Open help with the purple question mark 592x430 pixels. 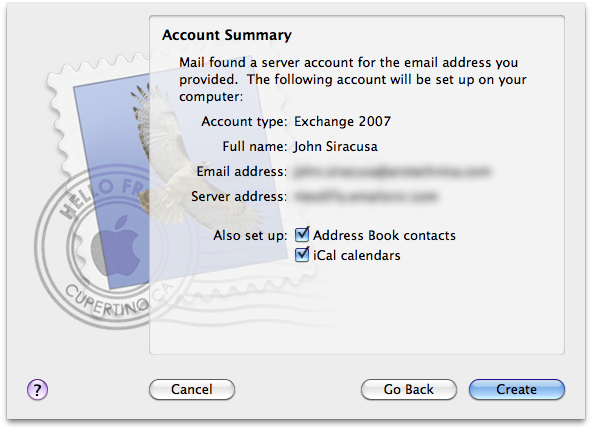pyautogui.click(x=37, y=389)
